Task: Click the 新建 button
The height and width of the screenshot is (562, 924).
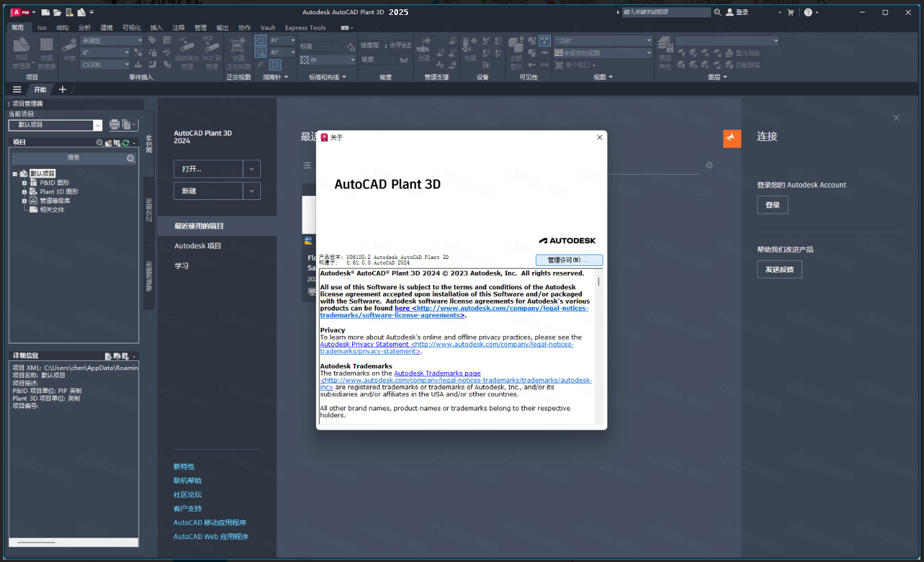Action: click(x=209, y=191)
